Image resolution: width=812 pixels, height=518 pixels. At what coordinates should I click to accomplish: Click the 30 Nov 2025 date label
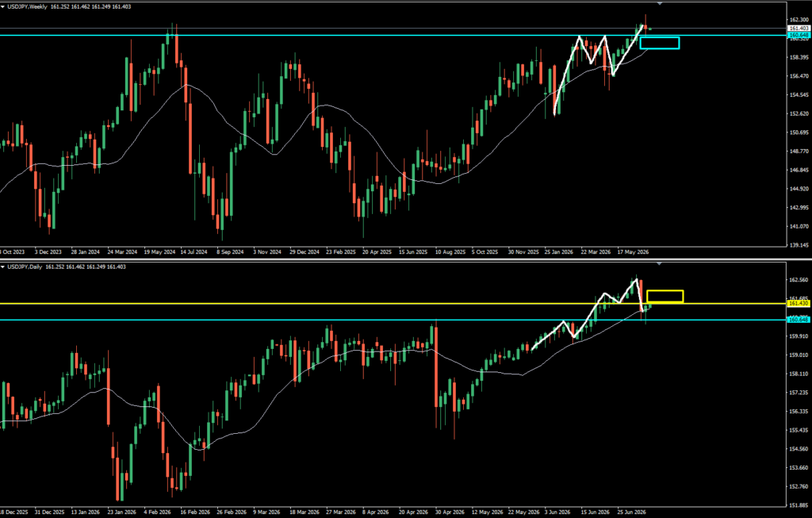pos(523,252)
